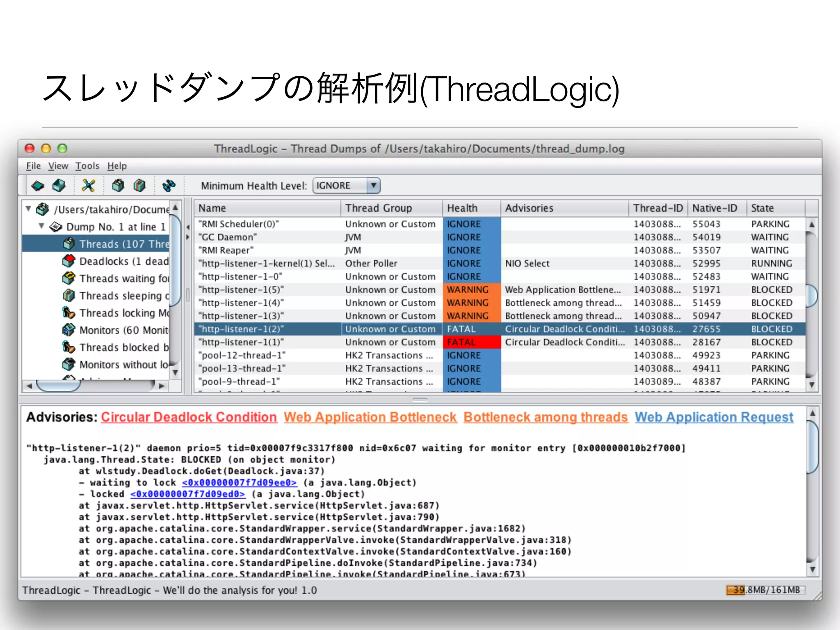Select the "RMI Scheduler(0)" thread row
Screen dimensions: 840x630
point(500,224)
